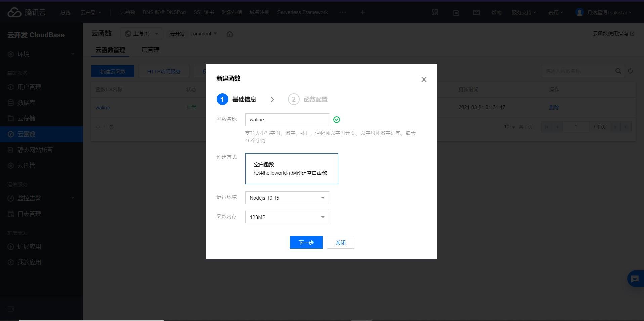Viewport: 644px width, 321px height.
Task: Change the 10 条/页 page size
Action: point(509,127)
